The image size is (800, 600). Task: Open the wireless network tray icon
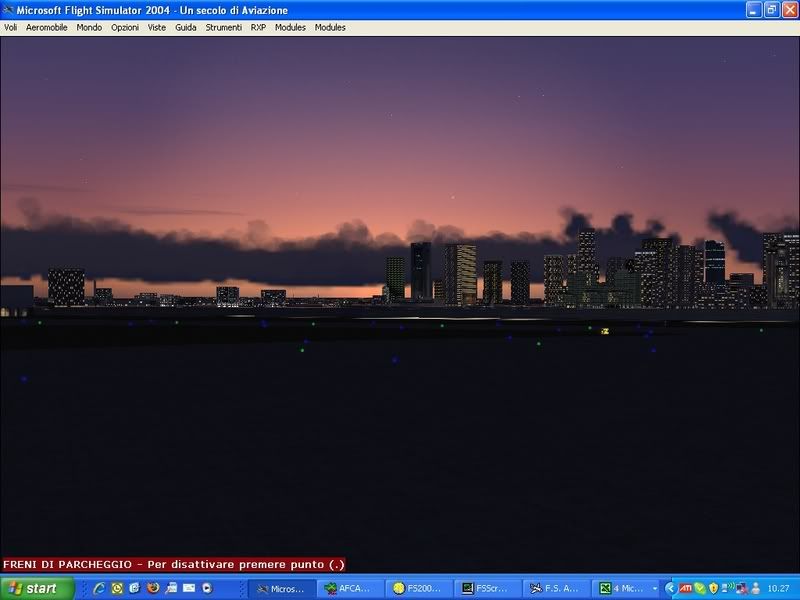pyautogui.click(x=728, y=588)
